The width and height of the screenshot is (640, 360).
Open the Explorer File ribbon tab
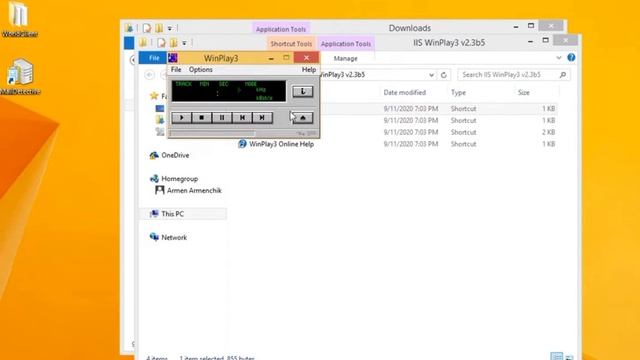tap(154, 58)
